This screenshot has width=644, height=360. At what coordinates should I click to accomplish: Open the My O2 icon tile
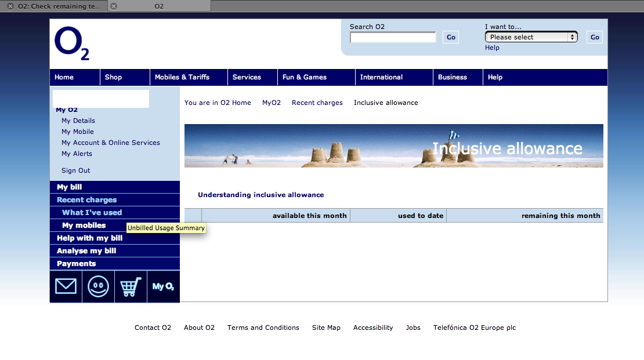tap(164, 286)
